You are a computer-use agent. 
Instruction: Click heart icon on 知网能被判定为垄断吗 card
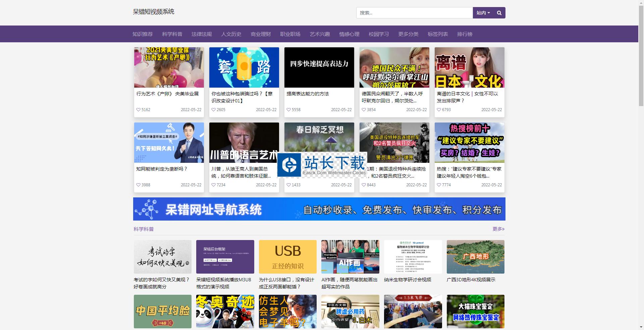tap(138, 185)
